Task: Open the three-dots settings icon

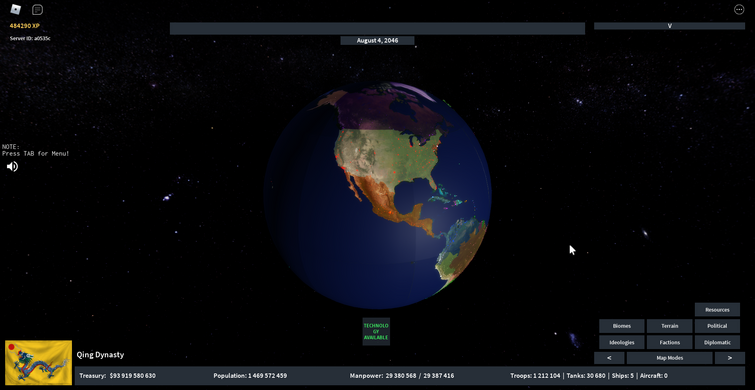Action: 739,10
